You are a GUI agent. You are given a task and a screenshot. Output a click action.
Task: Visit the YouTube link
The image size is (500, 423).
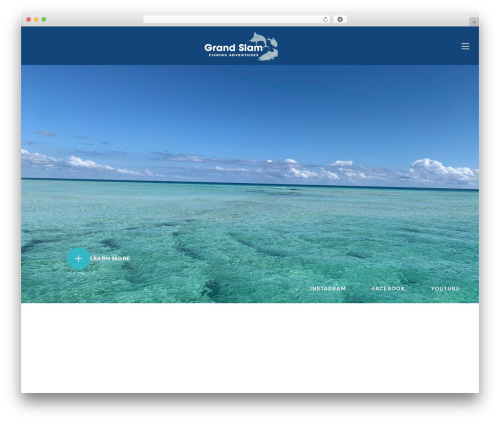click(445, 288)
